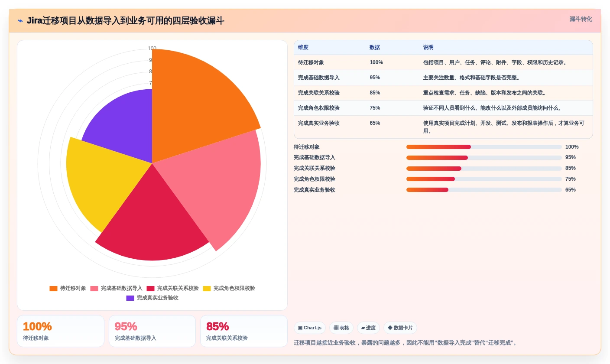Click the 完成真实业务验收 65% progress bar

pyautogui.click(x=484, y=190)
